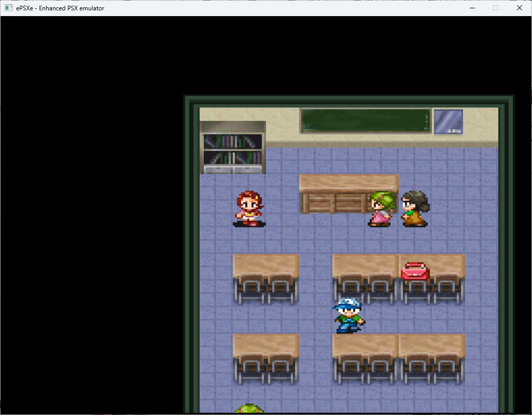Click the ePSXe app icon in title bar
The image size is (532, 415).
(8, 8)
